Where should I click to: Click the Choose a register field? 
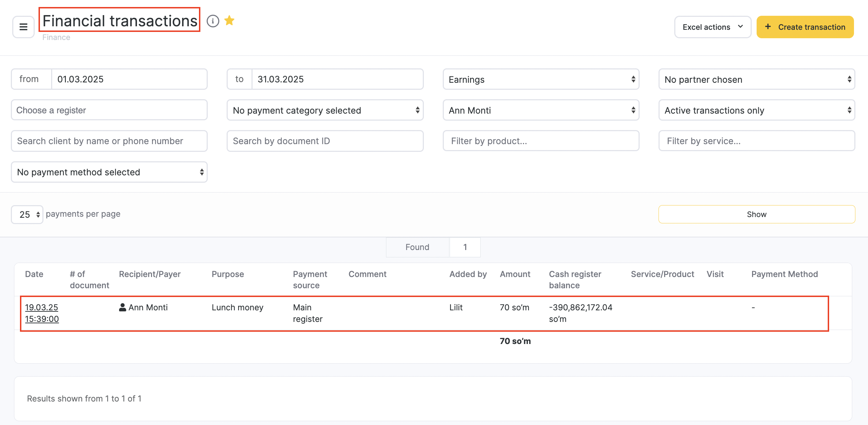[x=109, y=110]
